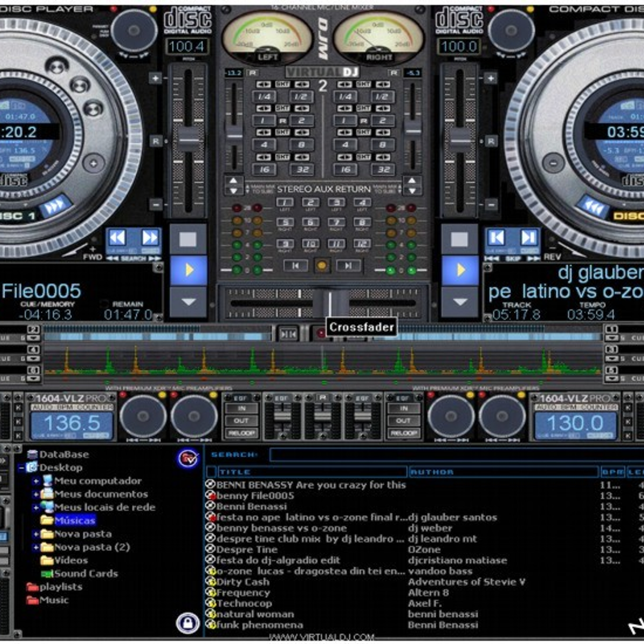The height and width of the screenshot is (644, 644).
Task: Expand Meus locais de rede node
Action: (35, 508)
